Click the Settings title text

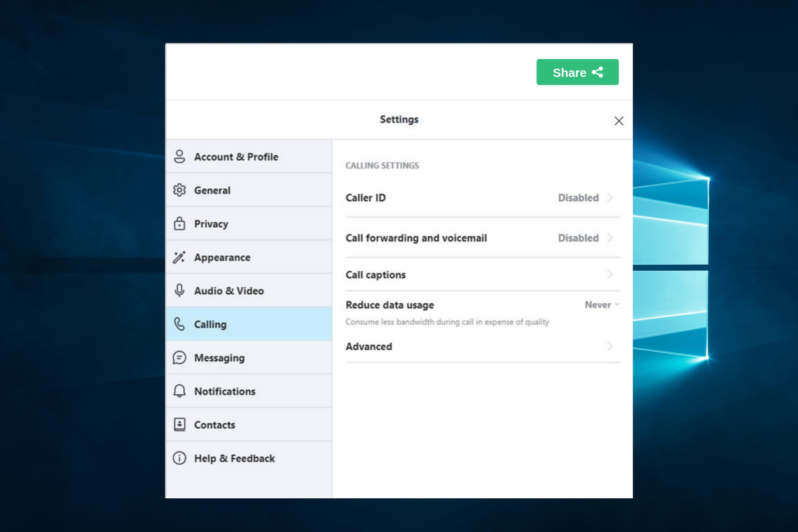click(399, 120)
